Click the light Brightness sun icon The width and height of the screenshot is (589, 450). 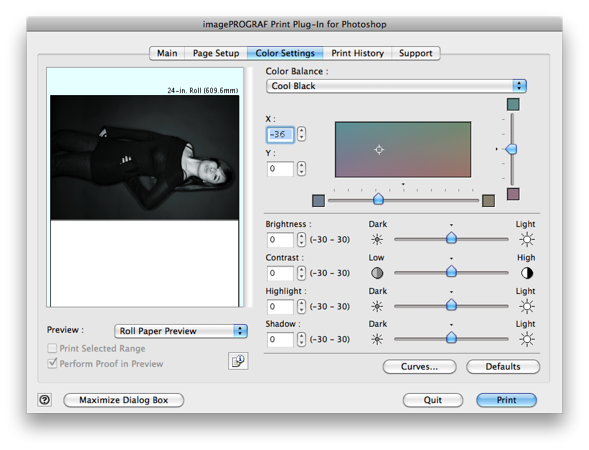pyautogui.click(x=527, y=239)
